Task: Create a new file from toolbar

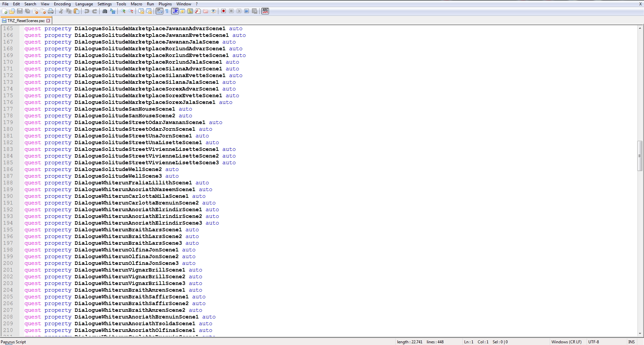Action: pyautogui.click(x=4, y=11)
